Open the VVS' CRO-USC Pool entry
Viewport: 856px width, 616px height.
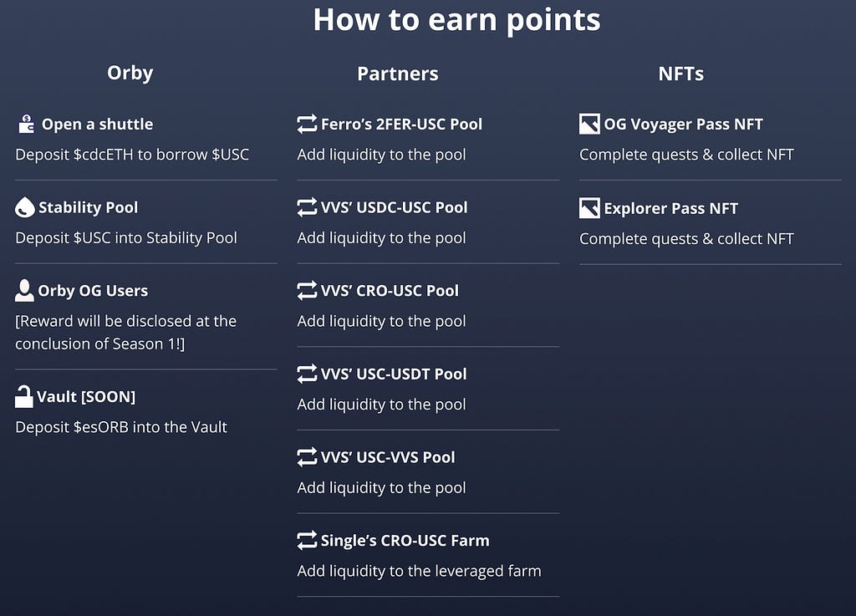(x=390, y=290)
